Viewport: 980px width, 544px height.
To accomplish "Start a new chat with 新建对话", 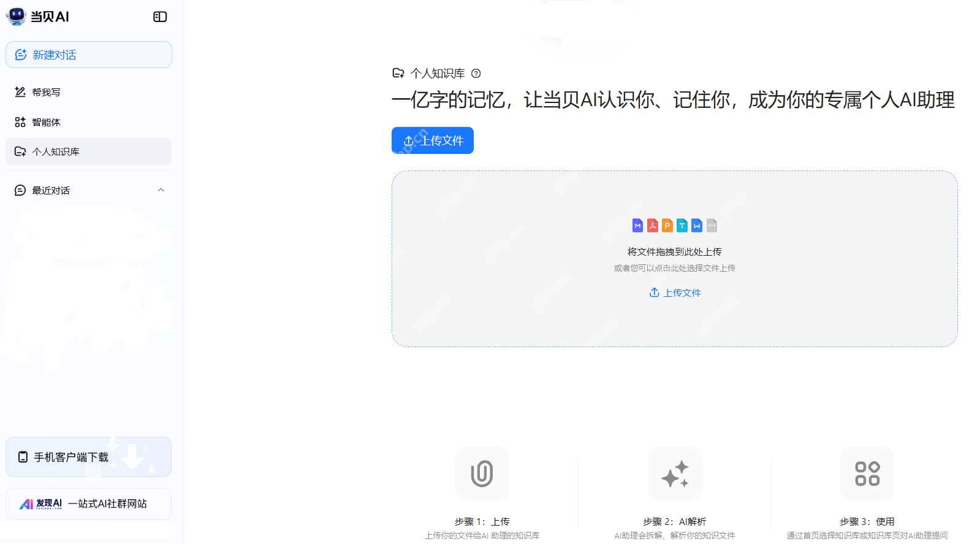I will (x=89, y=55).
